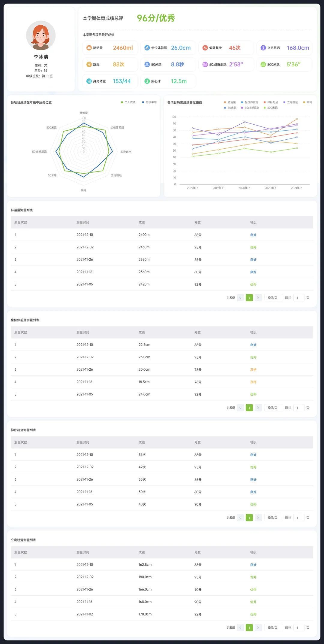The image size is (324, 644).
Task: Click the 跳绳 yellow icon
Action: [89, 65]
